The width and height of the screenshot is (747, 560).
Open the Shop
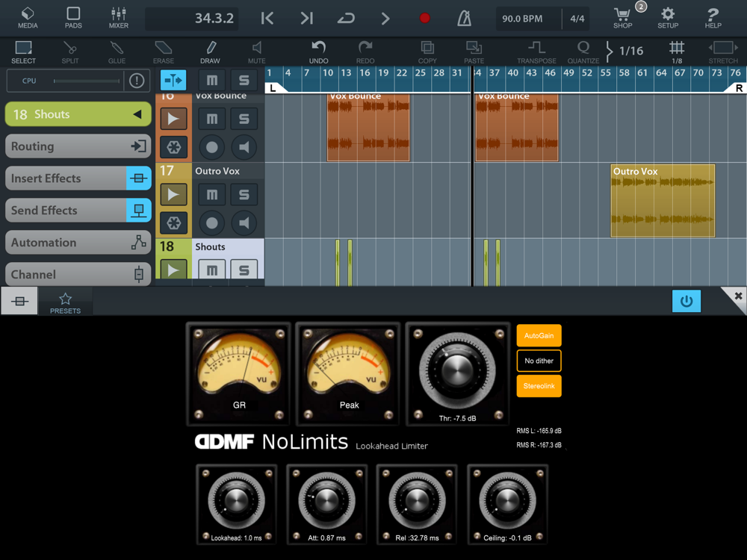[623, 18]
